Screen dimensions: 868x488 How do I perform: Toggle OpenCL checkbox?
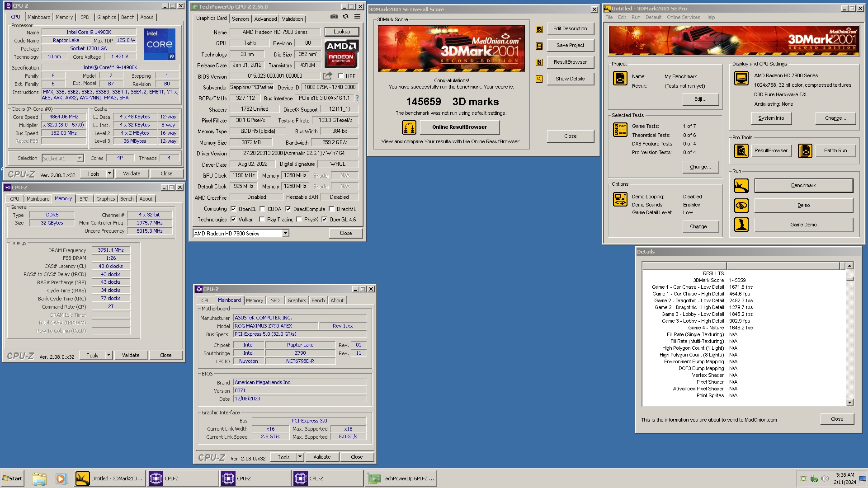(x=233, y=209)
